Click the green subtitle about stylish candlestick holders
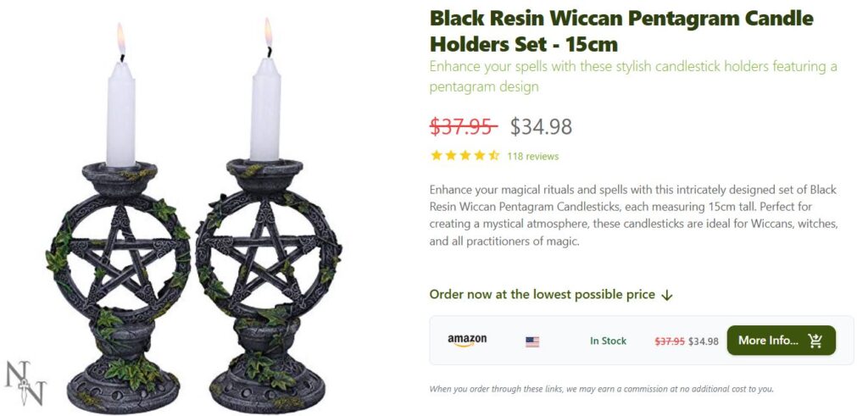 [633, 77]
